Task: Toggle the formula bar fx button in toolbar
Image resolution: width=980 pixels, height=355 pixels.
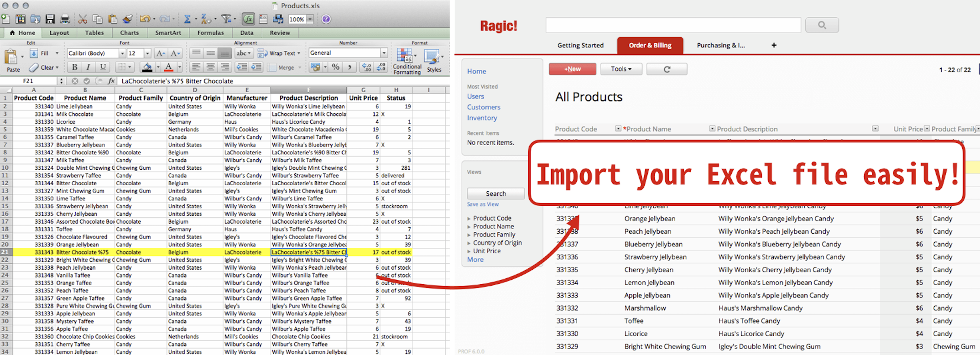Action: click(248, 19)
